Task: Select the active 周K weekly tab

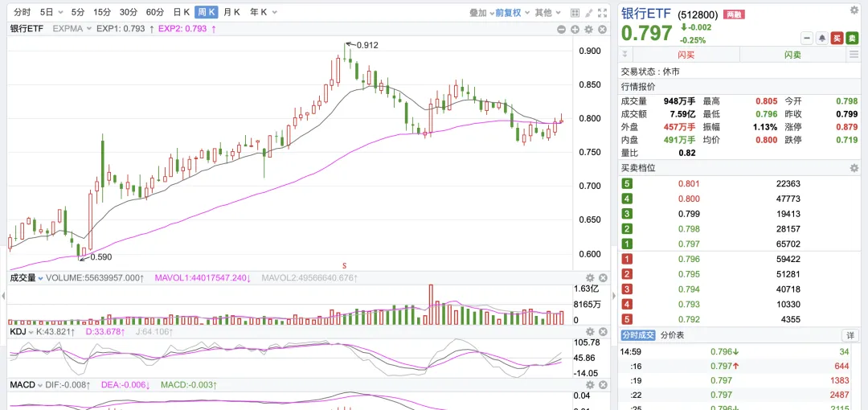Action: coord(207,12)
